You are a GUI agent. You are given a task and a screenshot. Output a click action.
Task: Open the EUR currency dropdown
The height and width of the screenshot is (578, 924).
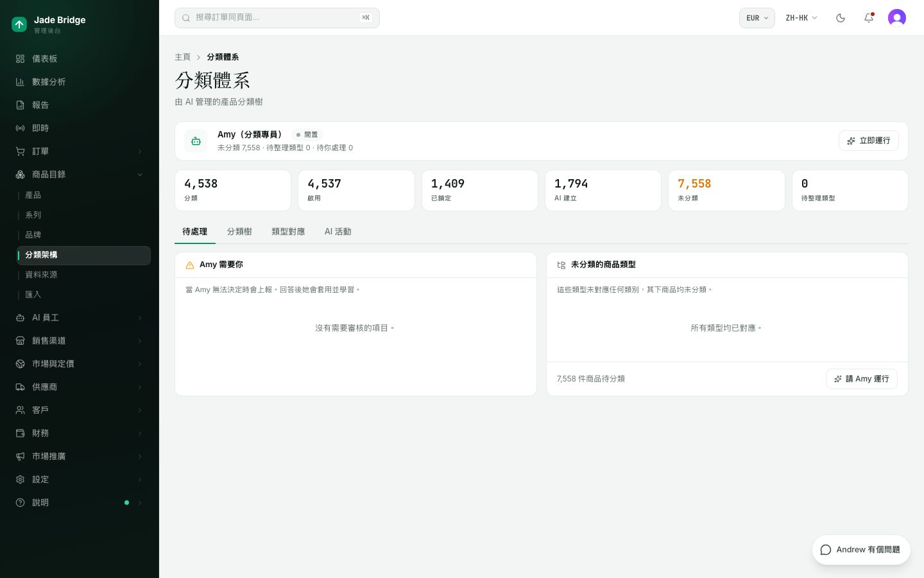[x=757, y=18]
